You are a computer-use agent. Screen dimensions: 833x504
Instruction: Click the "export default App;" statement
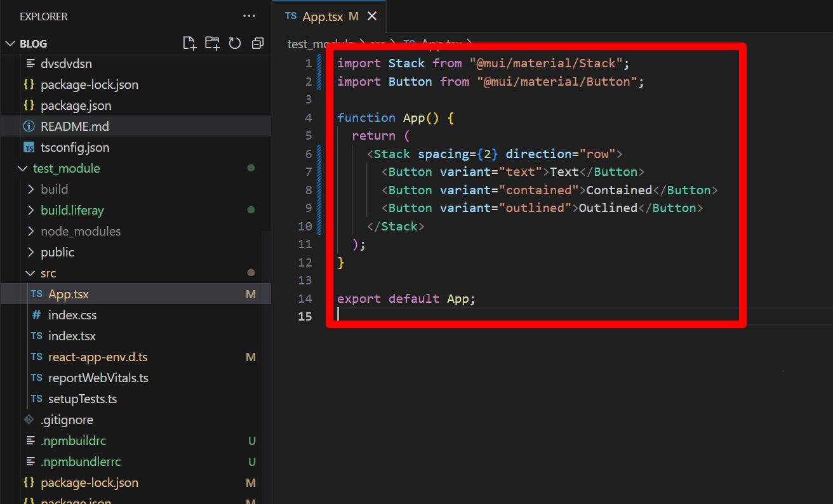click(406, 298)
